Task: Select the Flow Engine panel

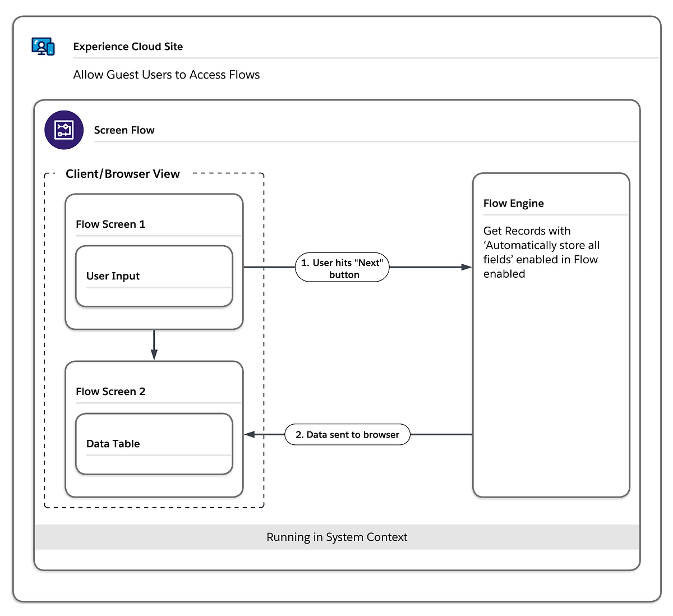Action: (x=551, y=334)
